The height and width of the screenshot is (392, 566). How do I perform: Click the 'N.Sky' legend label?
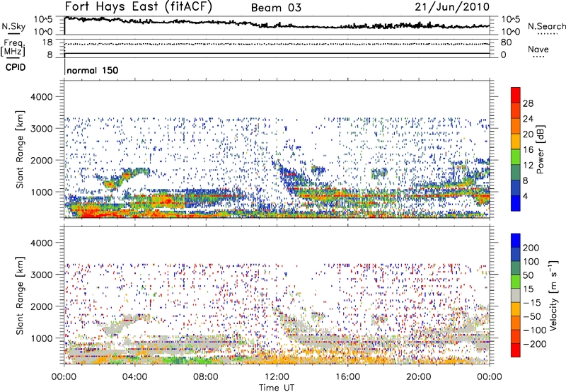tap(13, 26)
